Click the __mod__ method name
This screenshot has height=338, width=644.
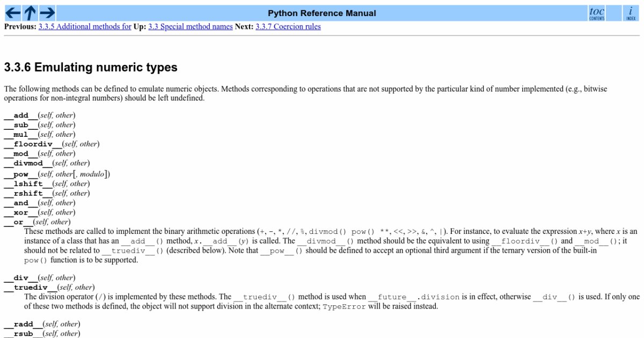pyautogui.click(x=21, y=154)
